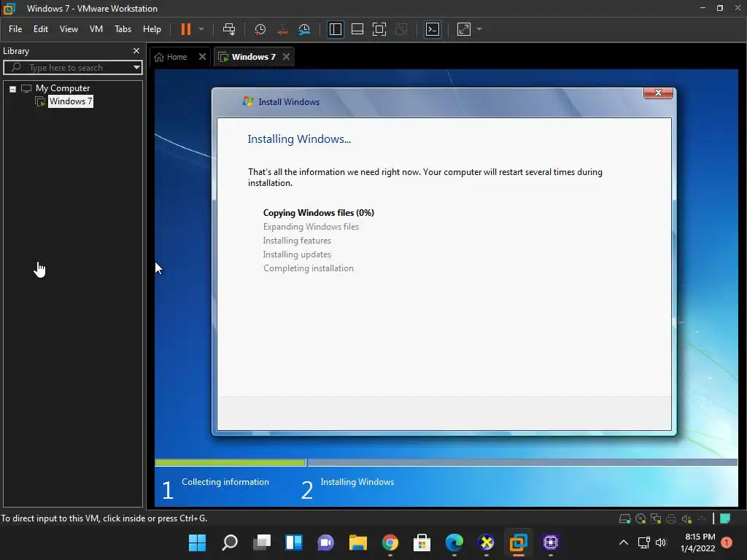
Task: Open the snapshot manager
Action: coord(304,29)
